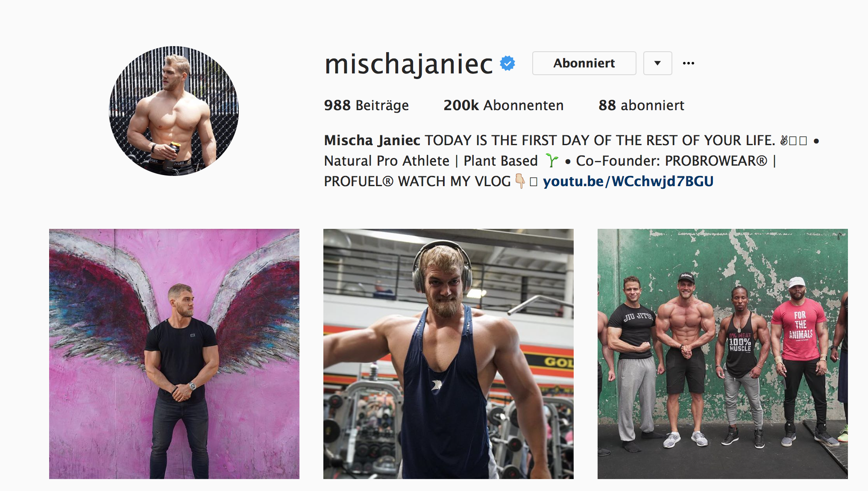
Task: Click the 988 Beiträge posts count
Action: tap(366, 105)
